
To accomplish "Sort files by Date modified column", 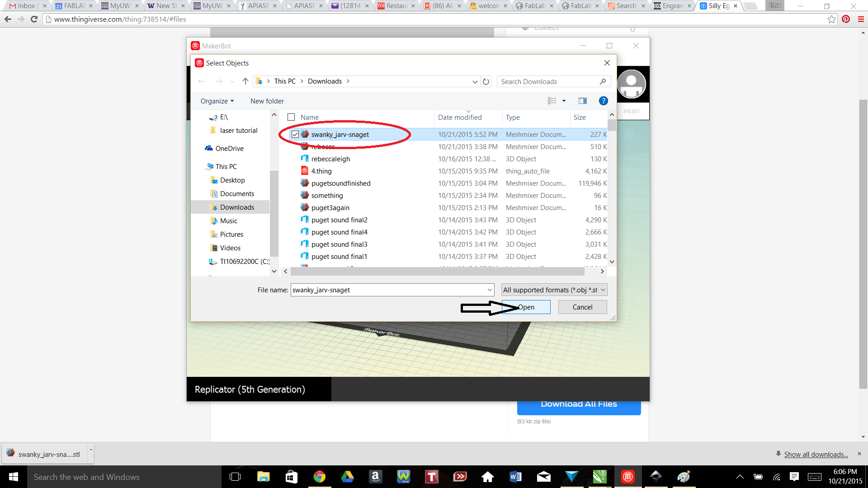I will pyautogui.click(x=460, y=117).
